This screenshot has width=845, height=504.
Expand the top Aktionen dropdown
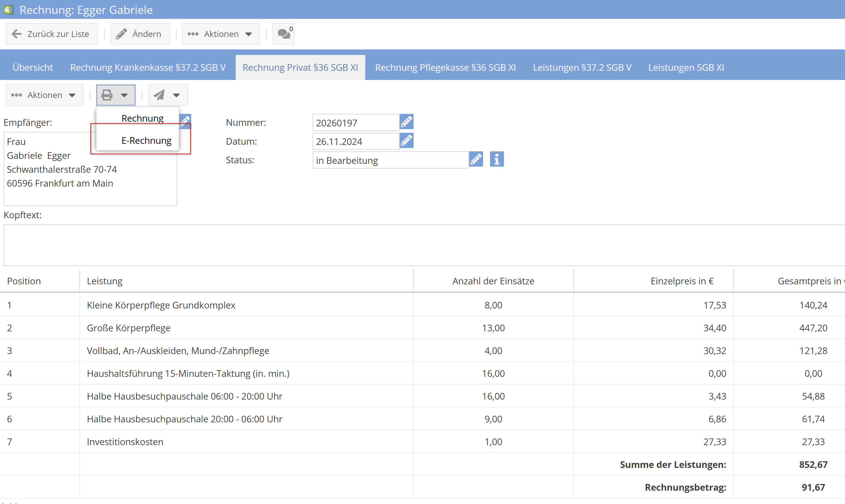click(221, 34)
